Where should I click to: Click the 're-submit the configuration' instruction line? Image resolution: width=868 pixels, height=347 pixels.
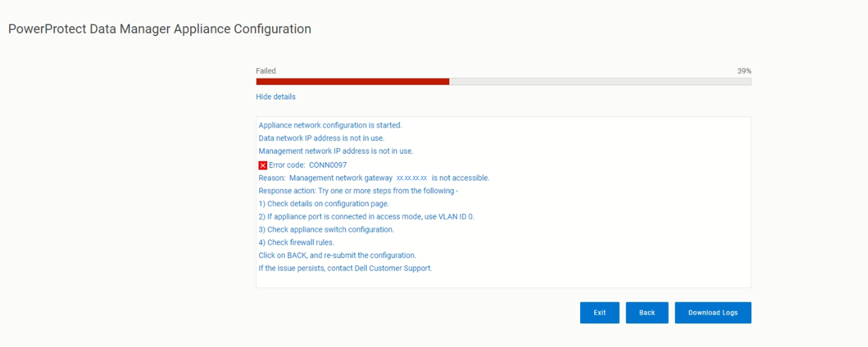pos(337,255)
